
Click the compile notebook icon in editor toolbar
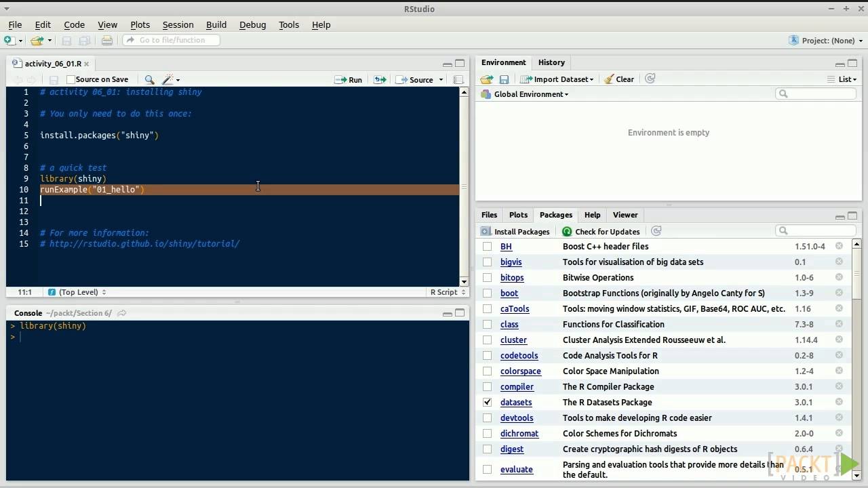pos(458,80)
